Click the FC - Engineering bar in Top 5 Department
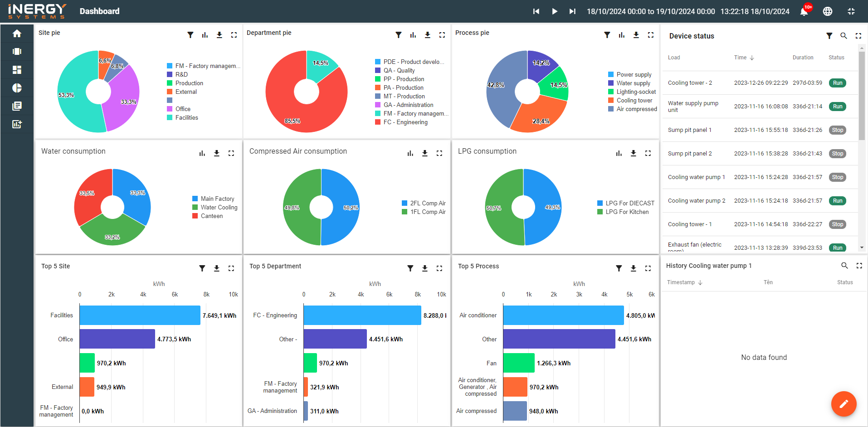 362,315
